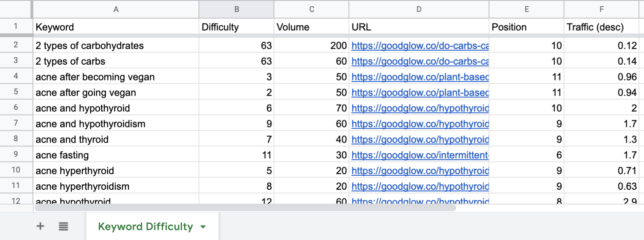The width and height of the screenshot is (644, 240).
Task: Open the intermittent fasting URL in row 9
Action: [420, 155]
